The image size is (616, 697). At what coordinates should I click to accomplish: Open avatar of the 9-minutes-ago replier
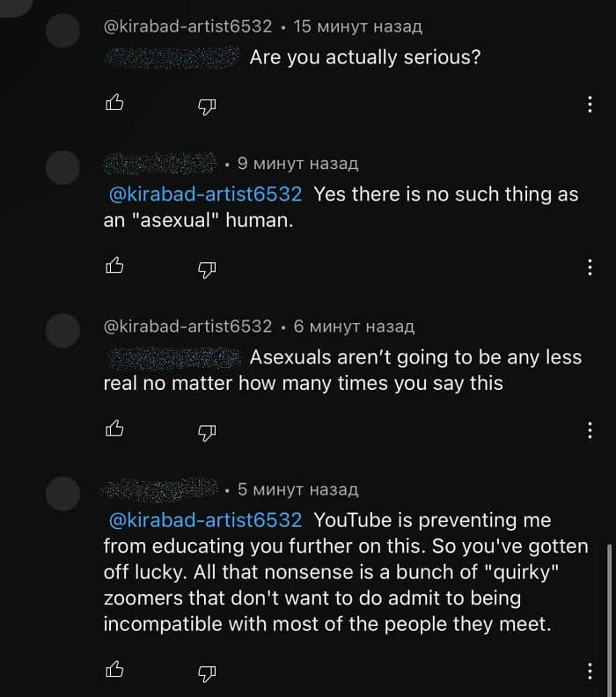point(62,167)
